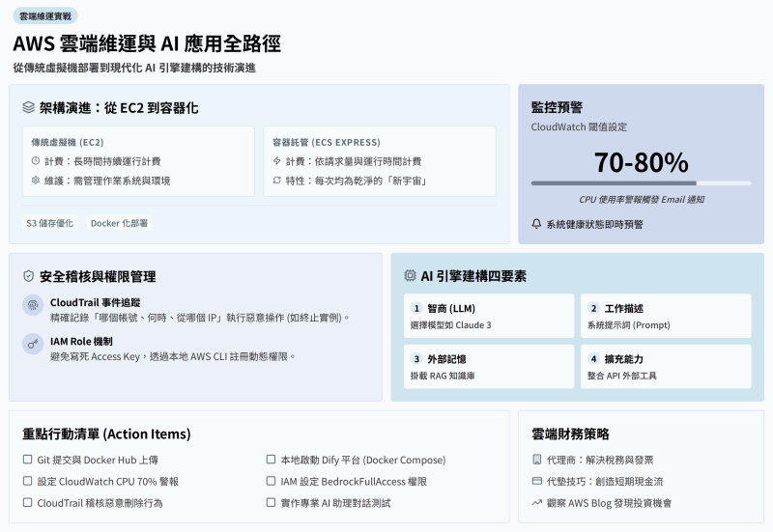The height and width of the screenshot is (532, 773).
Task: Tick the 設定 CloudWatch CPU 70% 警報 checkbox
Action: [x=28, y=481]
